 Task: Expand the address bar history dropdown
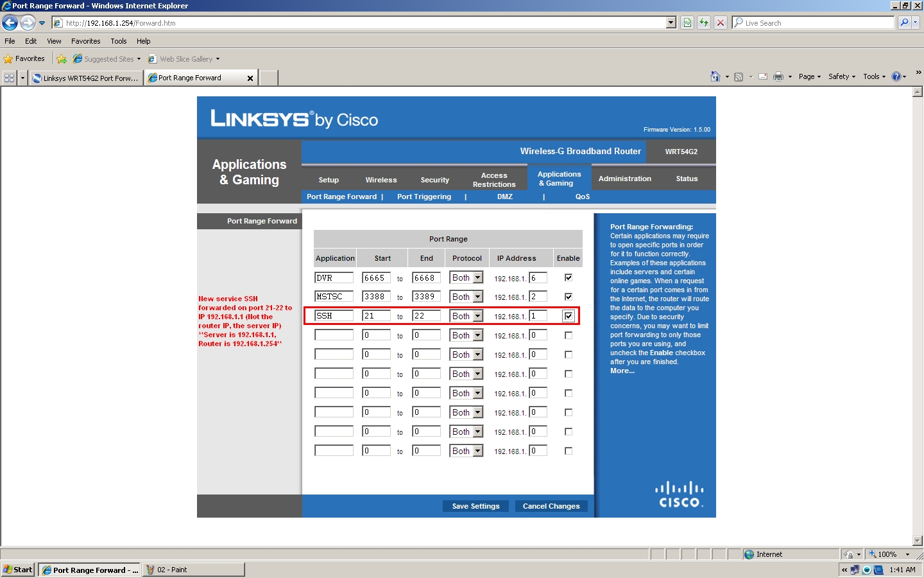coord(671,22)
